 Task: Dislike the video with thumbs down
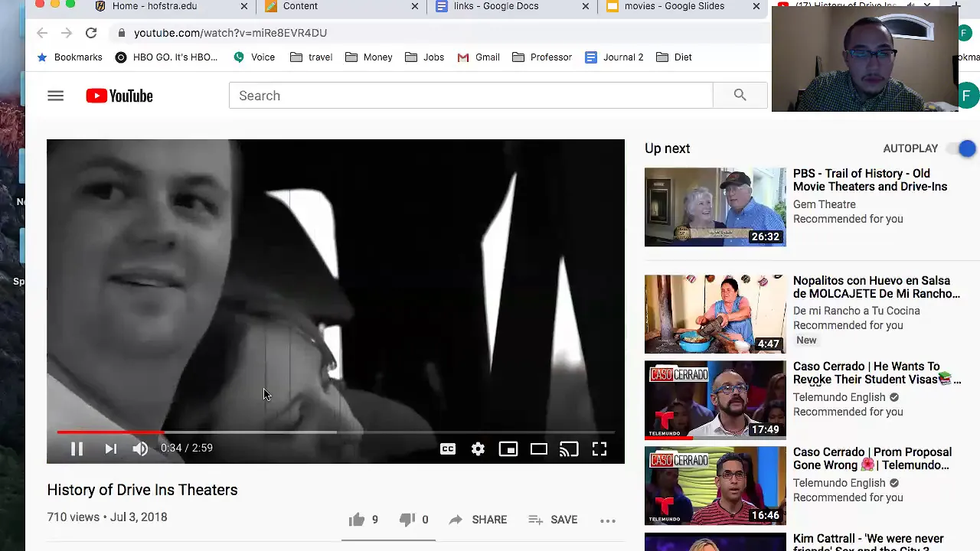coord(407,520)
